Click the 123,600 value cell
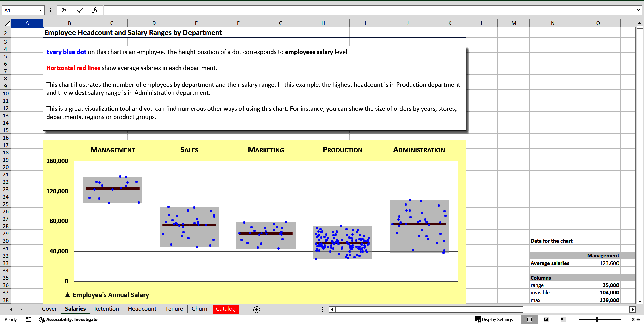Screen dimensions: 644x324 point(598,263)
